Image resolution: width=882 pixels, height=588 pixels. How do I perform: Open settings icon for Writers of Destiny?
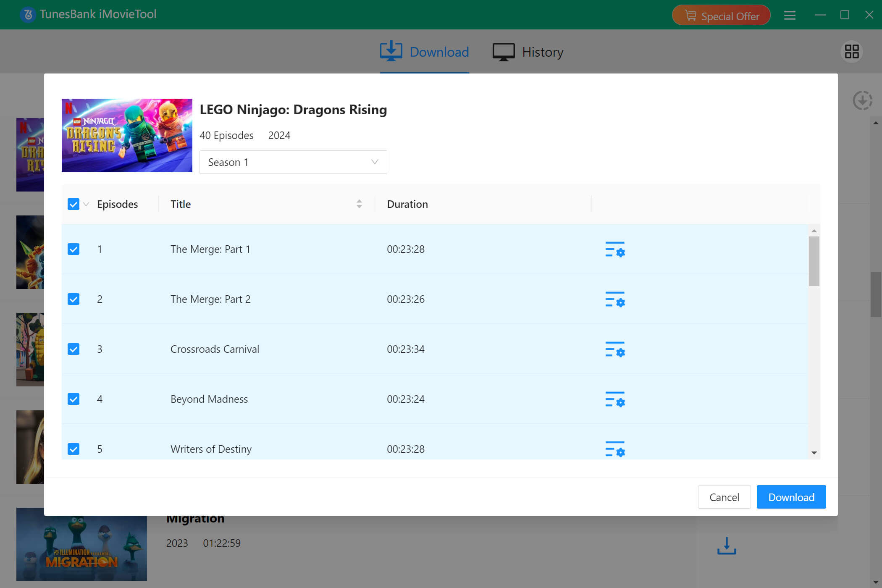[615, 449]
